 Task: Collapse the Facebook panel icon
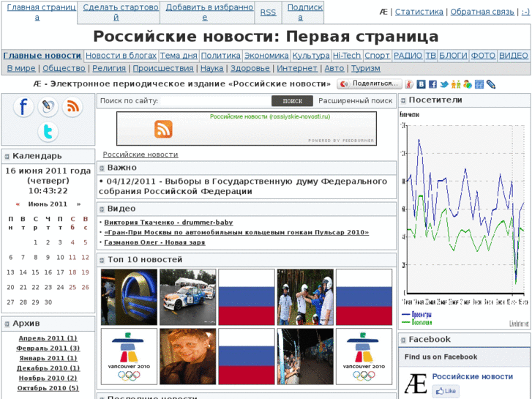coord(403,340)
